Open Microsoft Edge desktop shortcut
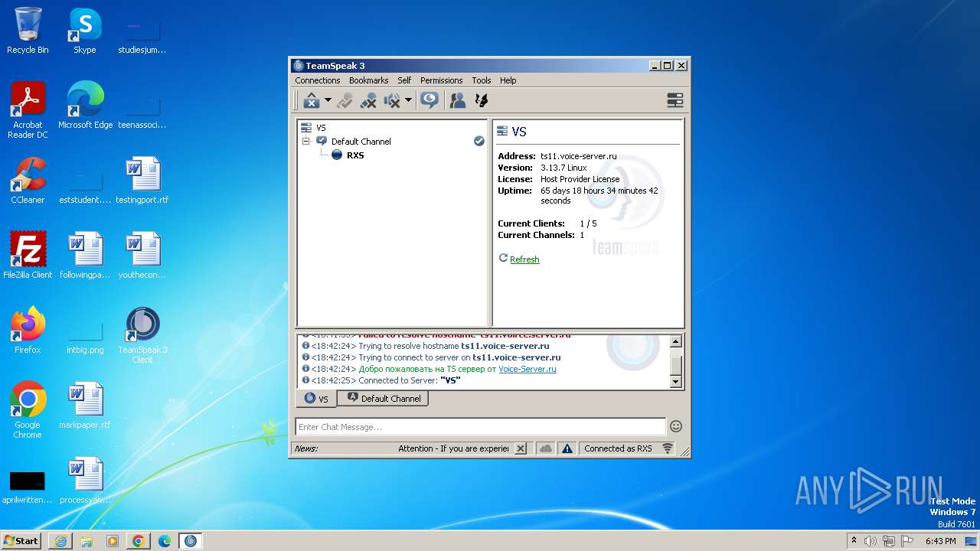This screenshot has width=980, height=551. (x=85, y=106)
